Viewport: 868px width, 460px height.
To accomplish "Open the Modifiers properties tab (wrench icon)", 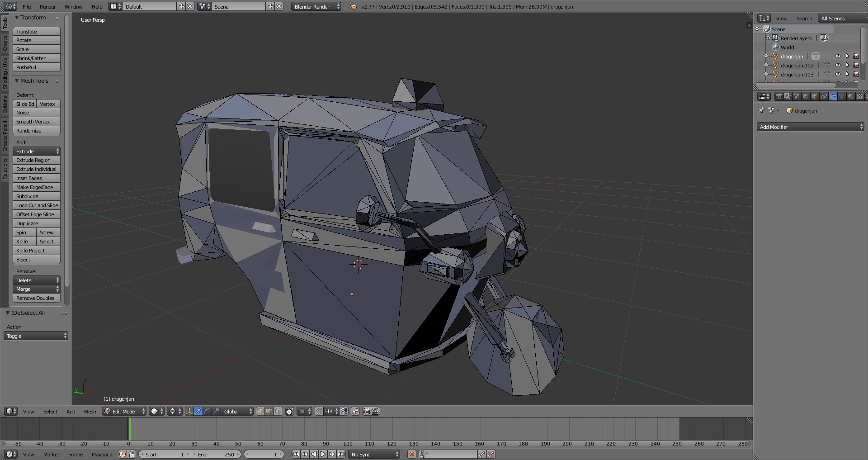I will [833, 96].
